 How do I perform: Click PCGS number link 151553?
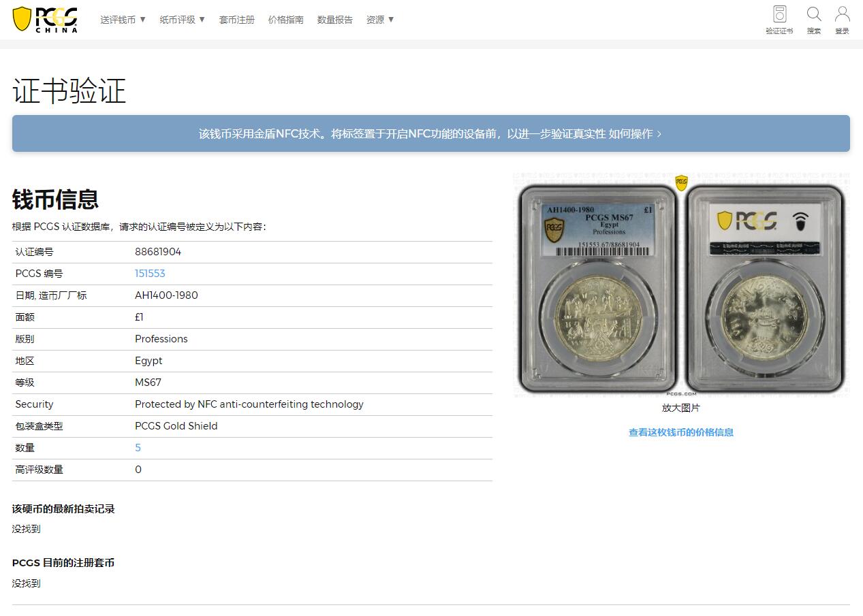pos(150,274)
